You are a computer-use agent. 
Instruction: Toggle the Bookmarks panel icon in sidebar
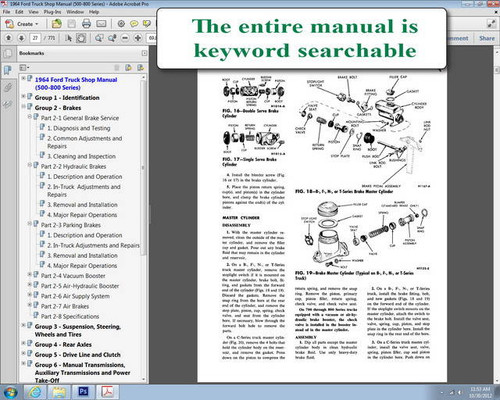point(7,70)
